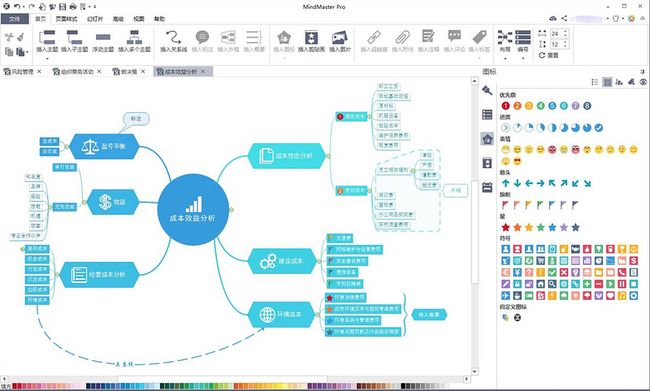
Task: Select the 环境成本 topic with globe icon
Action: point(281,314)
